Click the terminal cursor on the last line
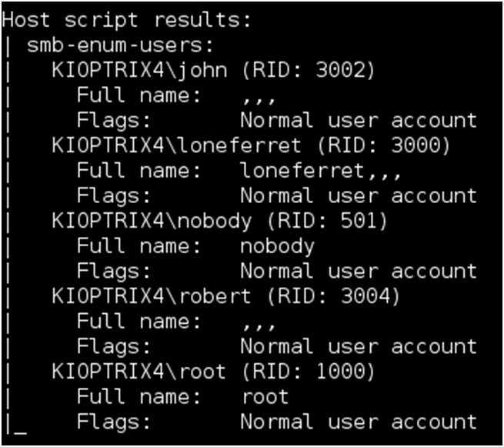 click(20, 432)
